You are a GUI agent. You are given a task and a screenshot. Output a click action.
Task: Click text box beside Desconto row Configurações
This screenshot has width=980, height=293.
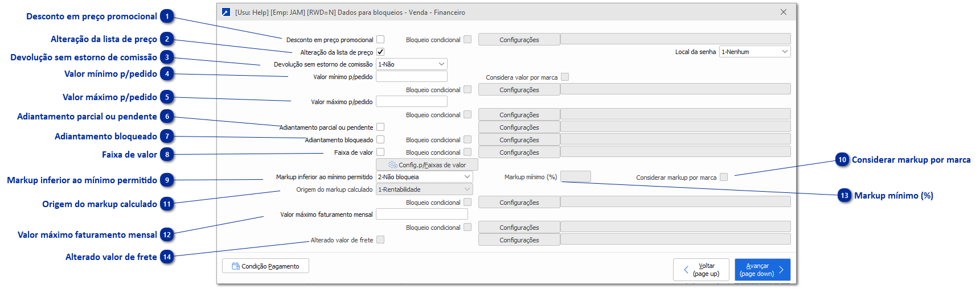pyautogui.click(x=675, y=39)
